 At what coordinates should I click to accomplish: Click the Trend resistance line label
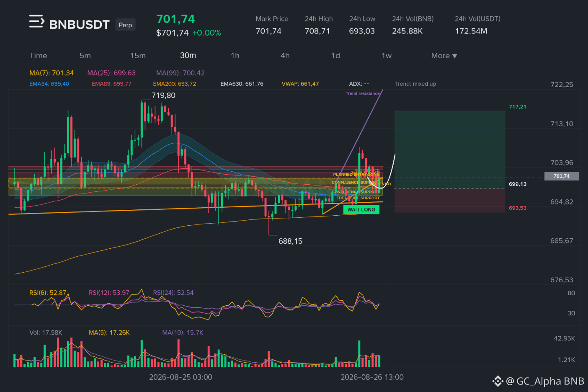(363, 93)
